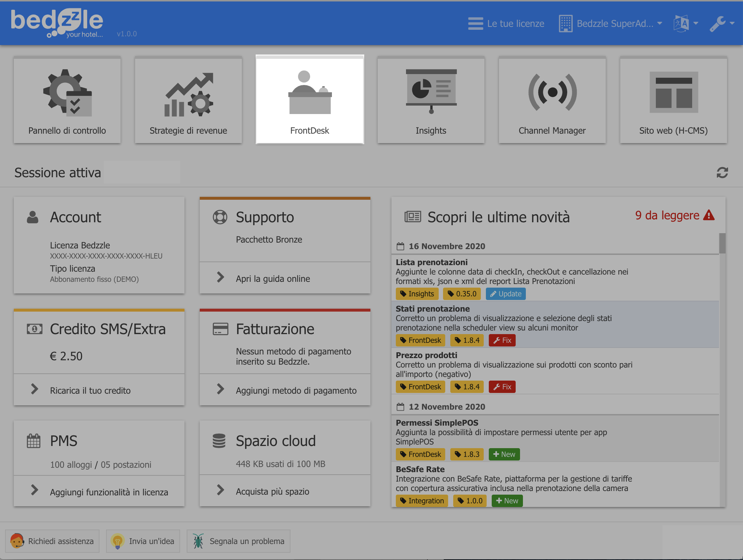The height and width of the screenshot is (560, 743).
Task: Open the Lista prenotazioni news item
Action: click(555, 278)
